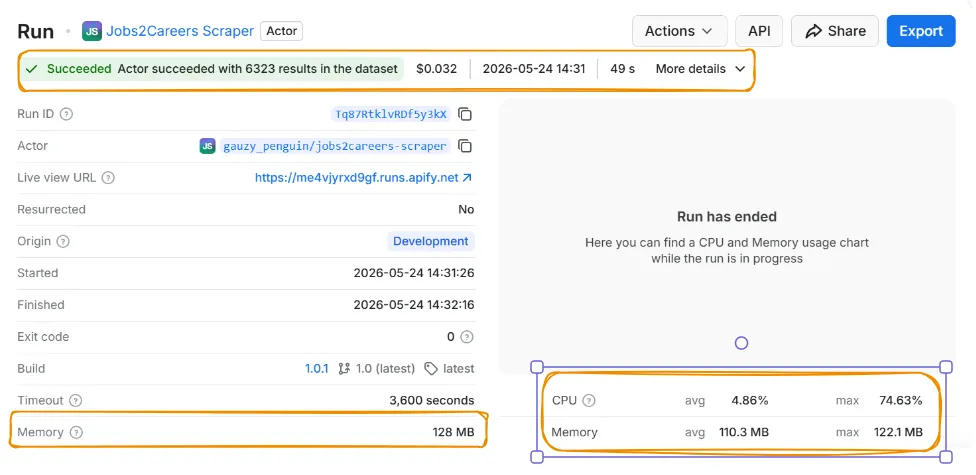Click the Live view URL help icon
The image size is (976, 475).
point(108,178)
